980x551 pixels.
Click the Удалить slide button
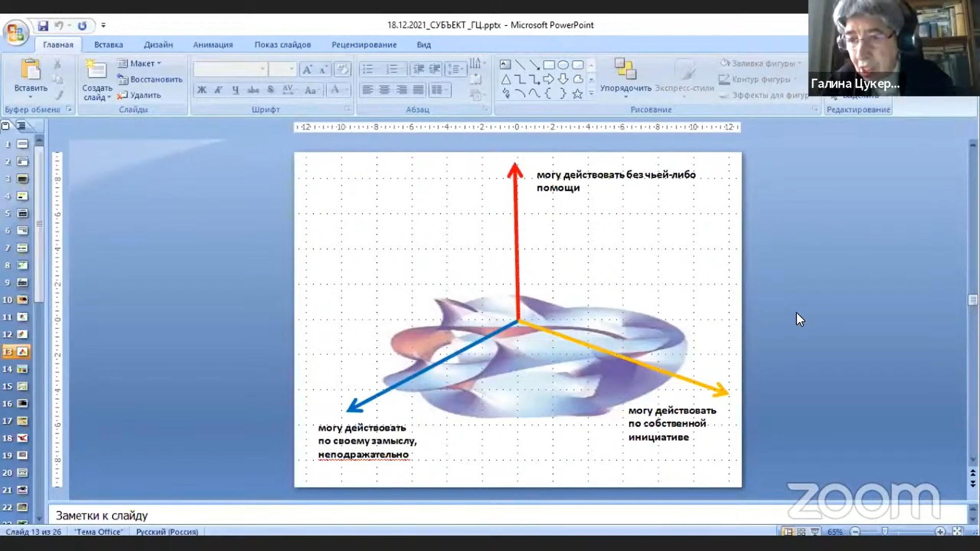tap(140, 95)
